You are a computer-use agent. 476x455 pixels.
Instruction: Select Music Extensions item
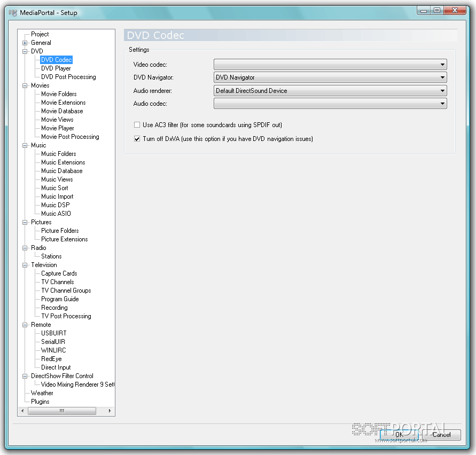pos(63,162)
